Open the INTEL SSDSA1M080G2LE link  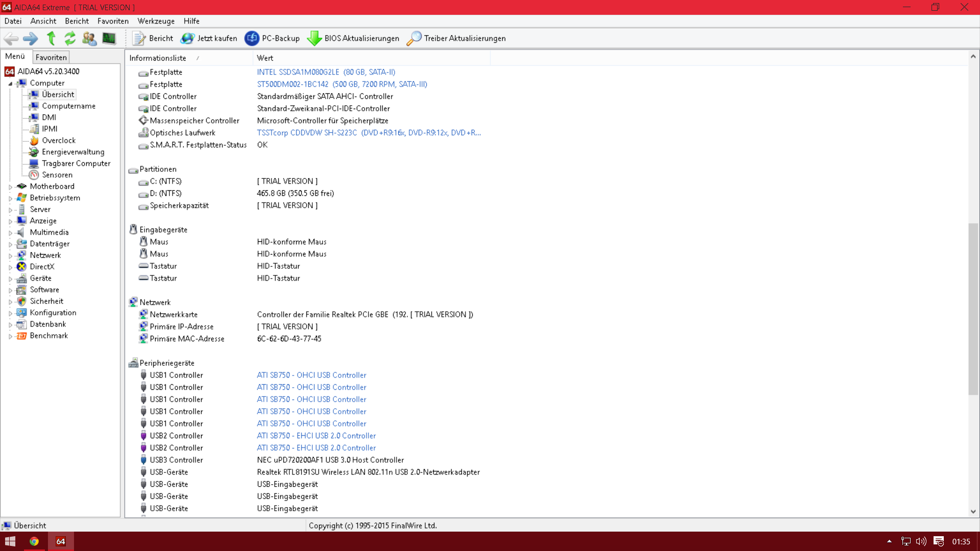coord(326,72)
